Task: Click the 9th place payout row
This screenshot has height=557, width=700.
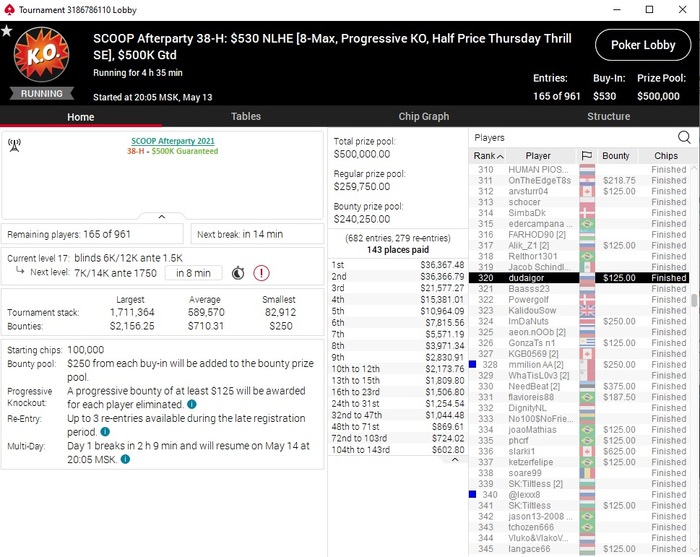Action: click(x=398, y=357)
